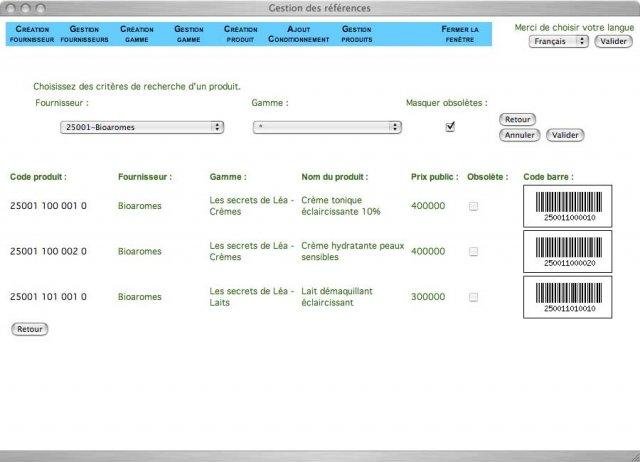Click Annuler in the search criteria
Screen dimensions: 640x462
520,135
